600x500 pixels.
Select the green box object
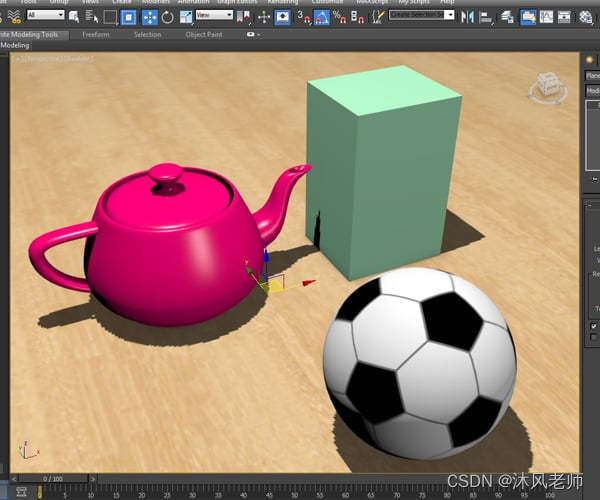(383, 172)
